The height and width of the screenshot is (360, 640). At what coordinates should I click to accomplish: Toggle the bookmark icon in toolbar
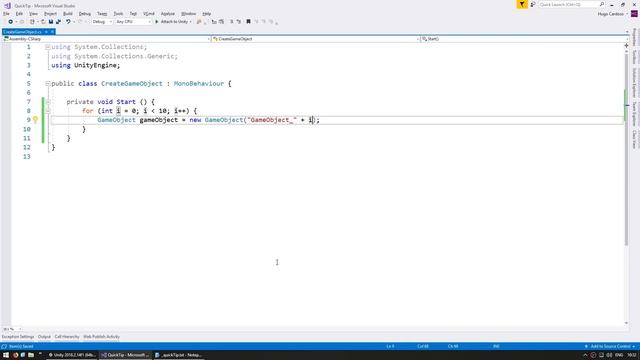[x=248, y=22]
